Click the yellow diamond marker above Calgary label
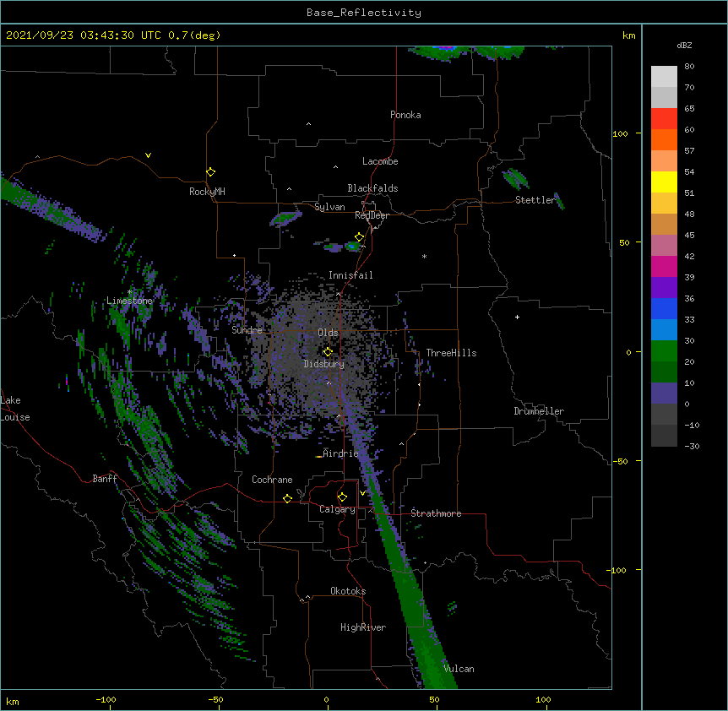The image size is (728, 711). [x=342, y=497]
